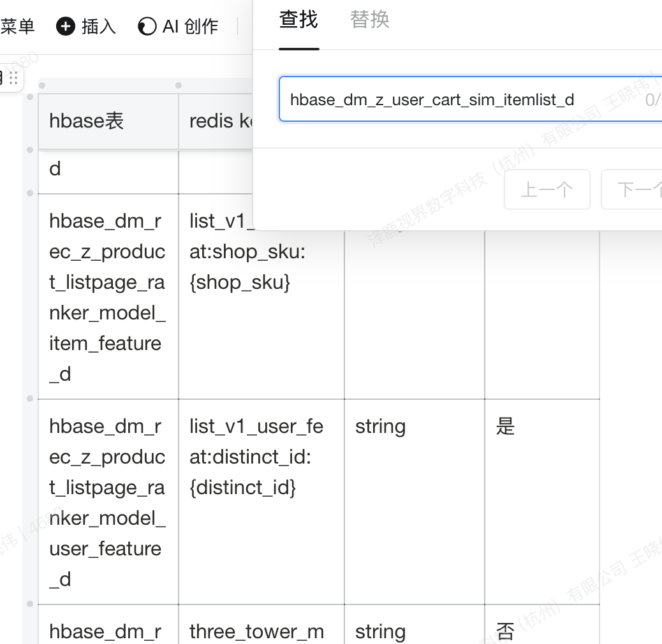Open the 菜单 menu
Screen dimensions: 662x644
[x=17, y=26]
